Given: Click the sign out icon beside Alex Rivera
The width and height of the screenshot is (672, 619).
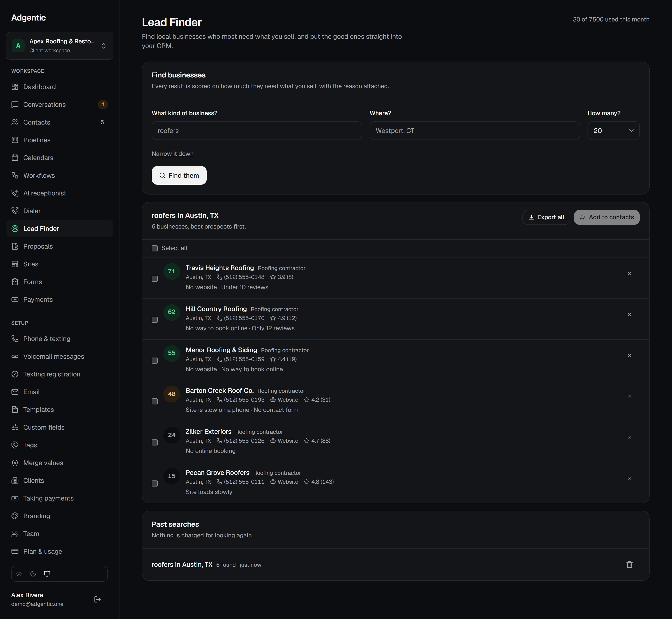Looking at the screenshot, I should click(98, 599).
